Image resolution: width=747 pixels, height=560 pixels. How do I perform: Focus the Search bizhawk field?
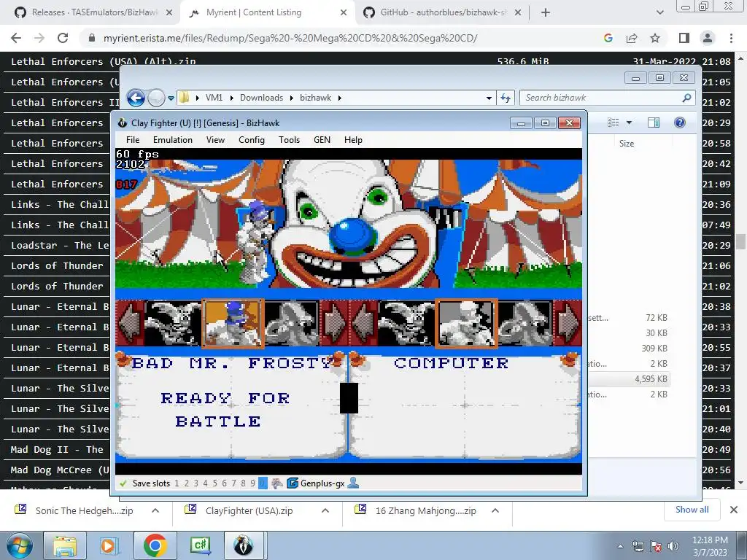[x=608, y=98]
